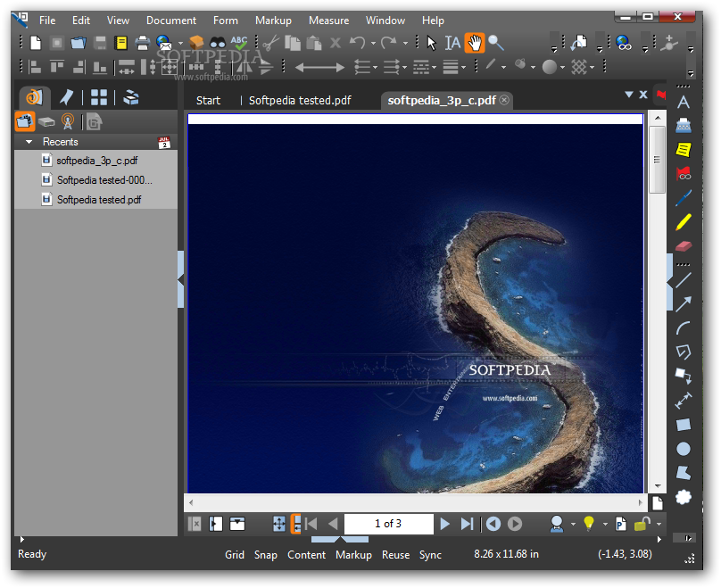Image resolution: width=721 pixels, height=588 pixels.
Task: Select the yellow Highlight tool
Action: pyautogui.click(x=684, y=222)
